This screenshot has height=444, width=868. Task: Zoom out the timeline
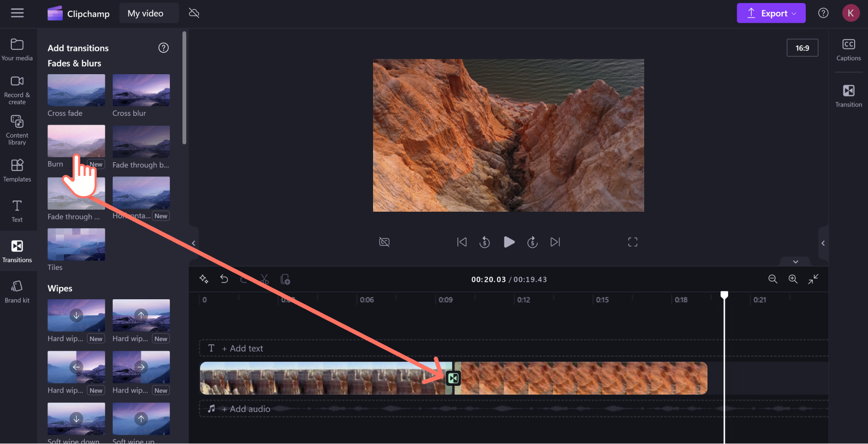coord(773,279)
